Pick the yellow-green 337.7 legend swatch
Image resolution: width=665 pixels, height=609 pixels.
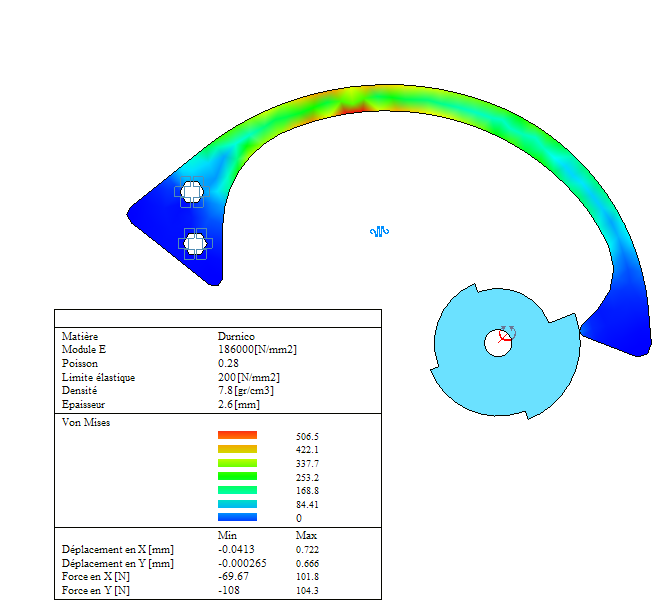pyautogui.click(x=237, y=463)
